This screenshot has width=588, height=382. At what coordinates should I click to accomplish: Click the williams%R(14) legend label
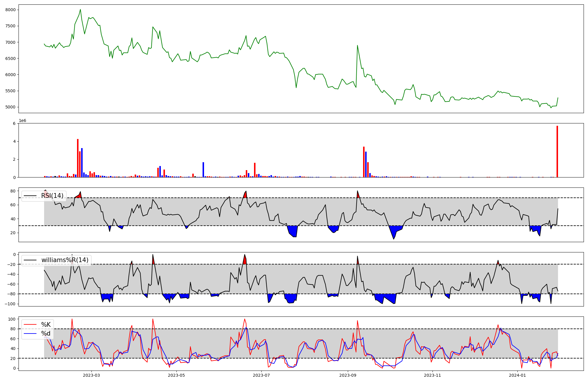(x=65, y=260)
